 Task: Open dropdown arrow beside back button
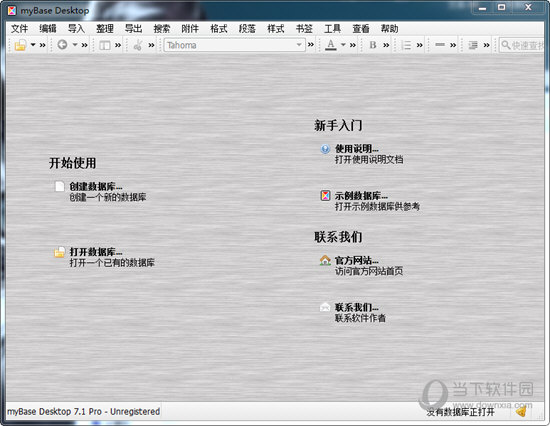click(75, 45)
